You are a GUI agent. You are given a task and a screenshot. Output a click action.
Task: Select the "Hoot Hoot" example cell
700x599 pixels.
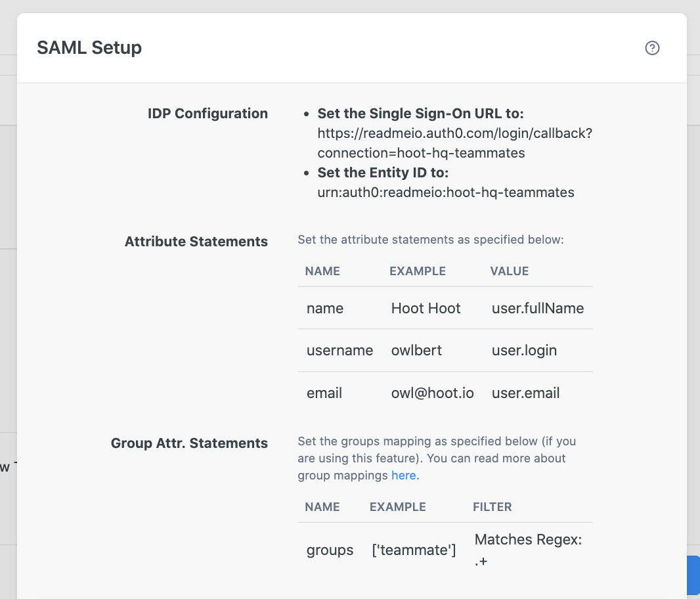(426, 308)
